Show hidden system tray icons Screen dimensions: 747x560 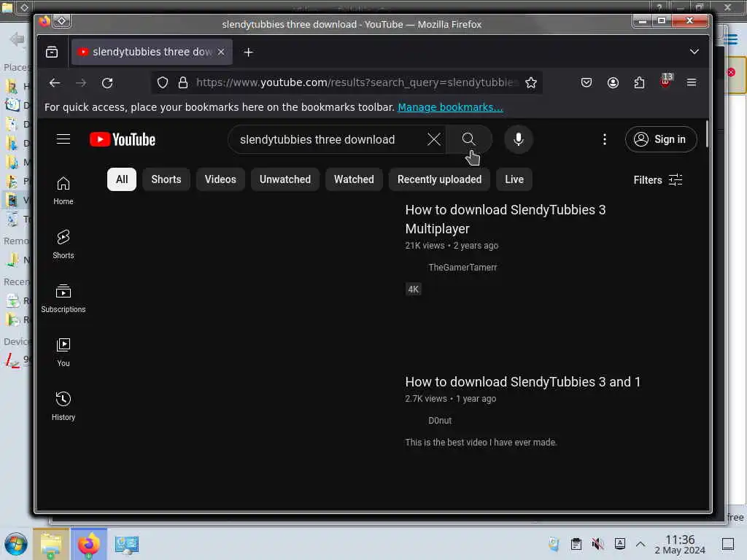[640, 544]
